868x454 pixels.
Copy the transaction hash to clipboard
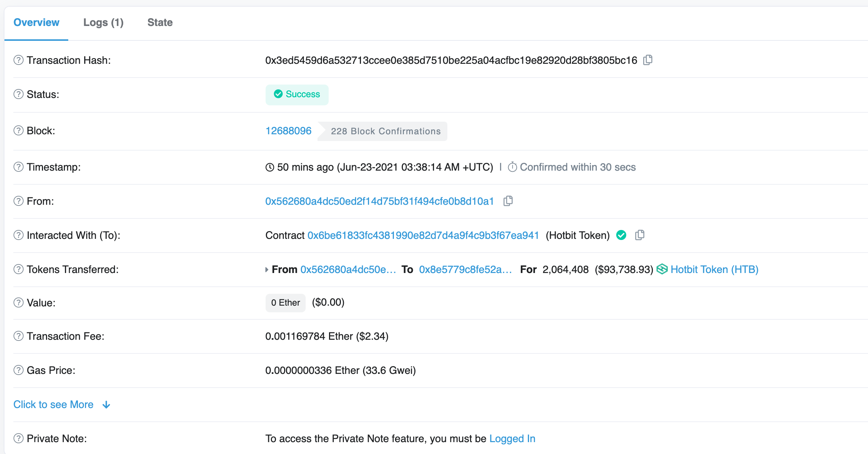click(x=648, y=60)
